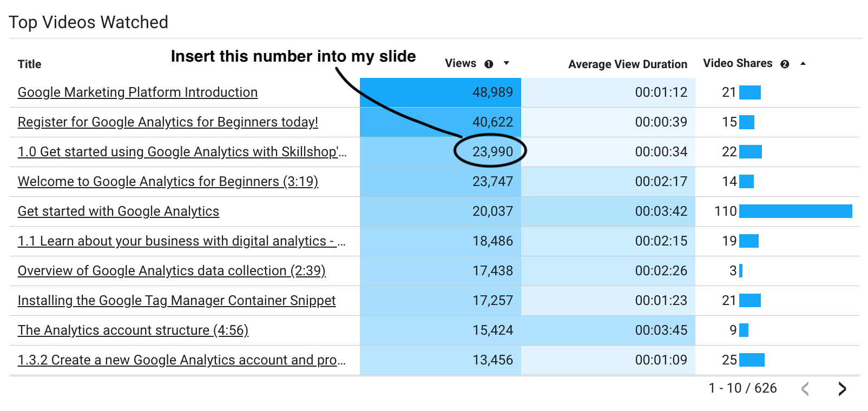
Task: Open The Analytics account structure link
Action: (133, 330)
